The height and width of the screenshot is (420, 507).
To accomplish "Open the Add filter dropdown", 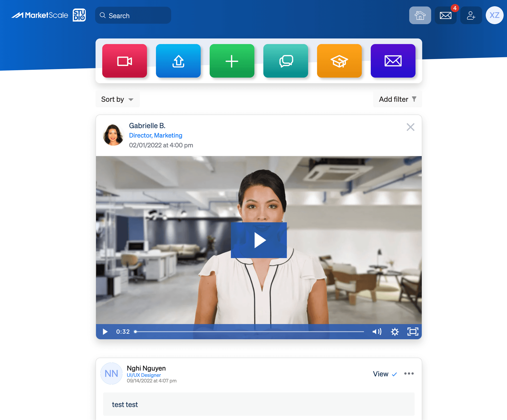I will click(397, 99).
